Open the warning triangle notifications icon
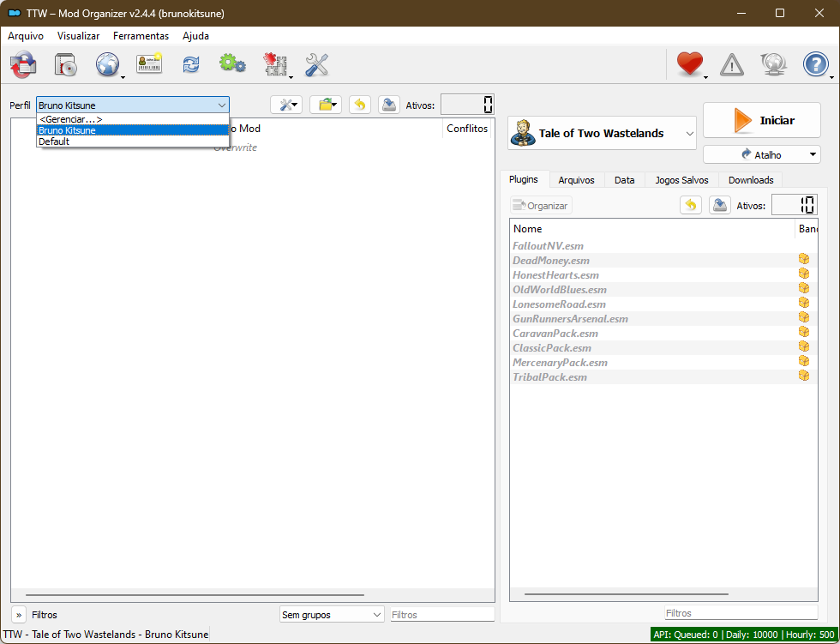 732,65
